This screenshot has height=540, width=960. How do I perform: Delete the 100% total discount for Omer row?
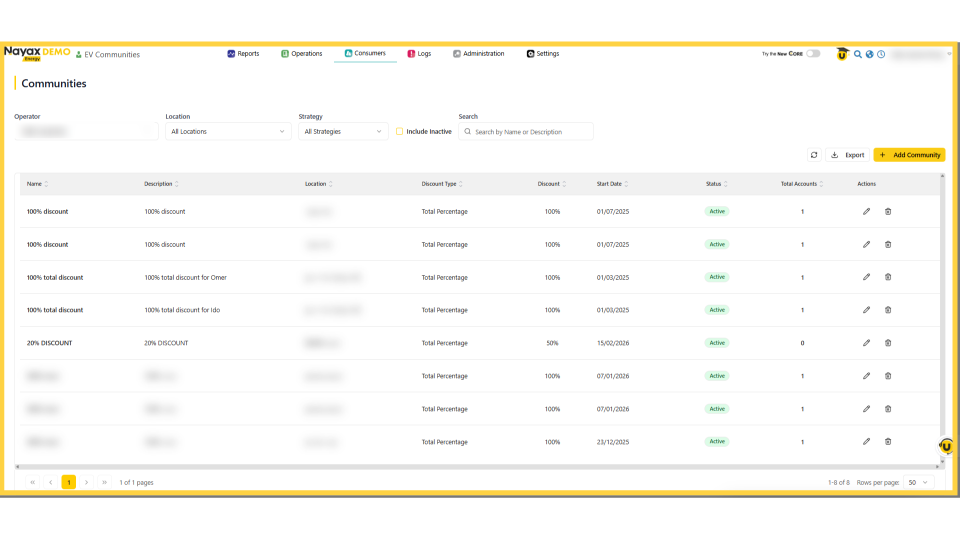coord(888,277)
